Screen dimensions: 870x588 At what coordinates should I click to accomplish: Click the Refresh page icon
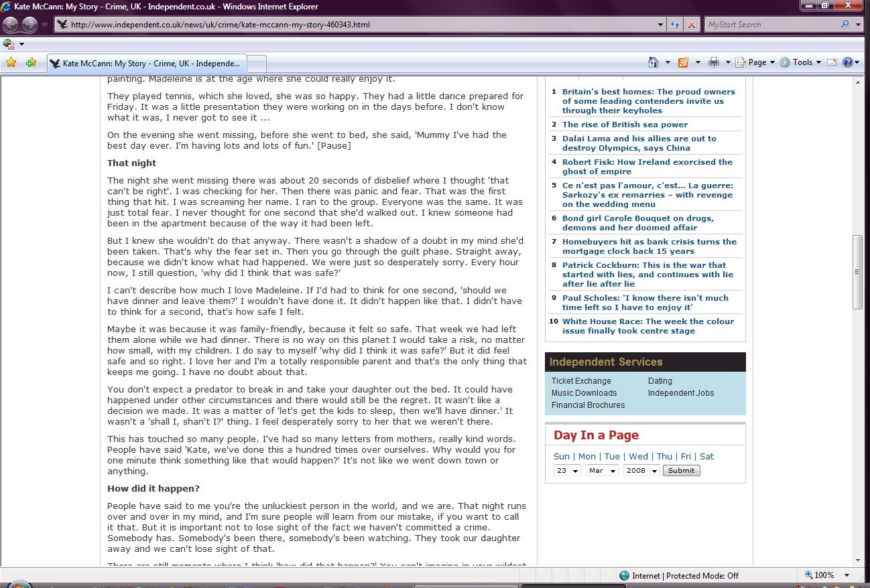tap(676, 25)
